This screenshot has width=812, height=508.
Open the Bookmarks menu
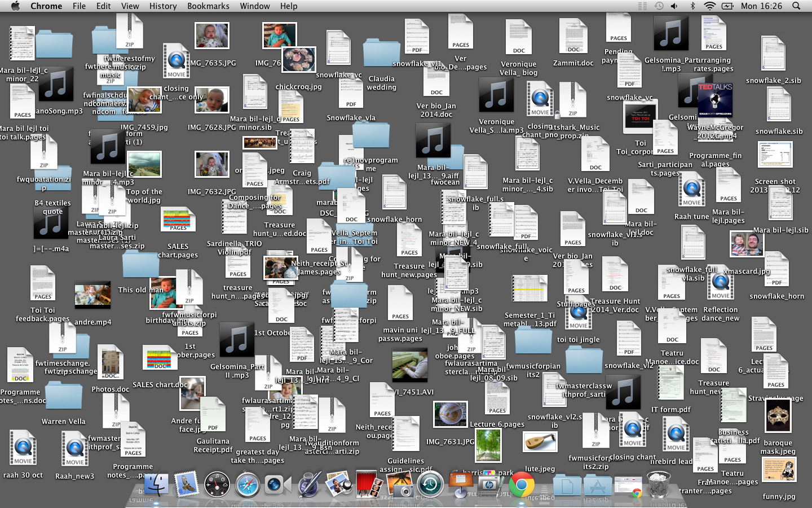click(x=208, y=6)
